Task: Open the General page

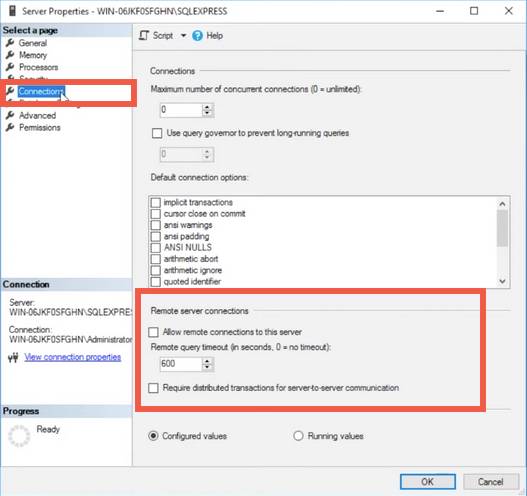Action: tap(33, 43)
